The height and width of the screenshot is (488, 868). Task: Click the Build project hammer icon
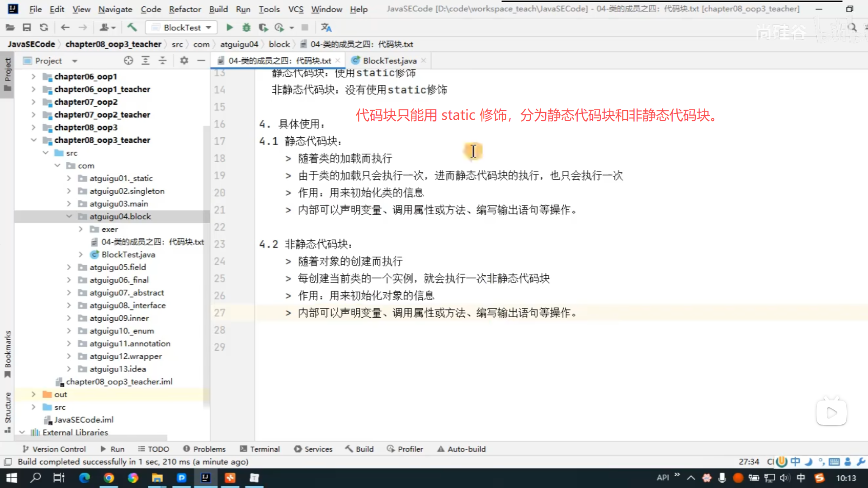click(x=132, y=28)
